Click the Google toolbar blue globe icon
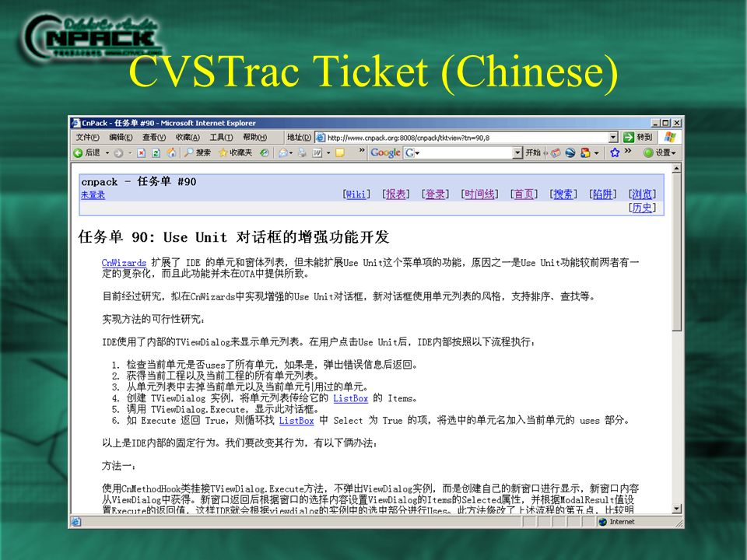747x560 pixels. pyautogui.click(x=570, y=153)
